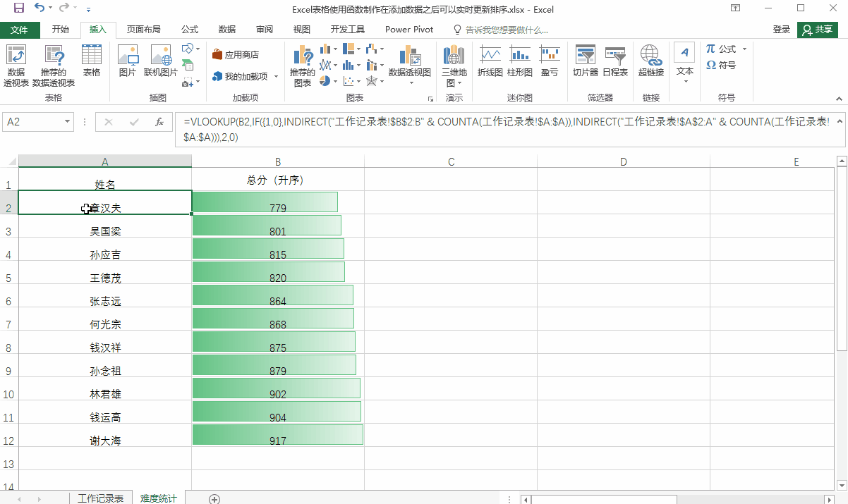Select the cell with score 864

[x=278, y=295]
